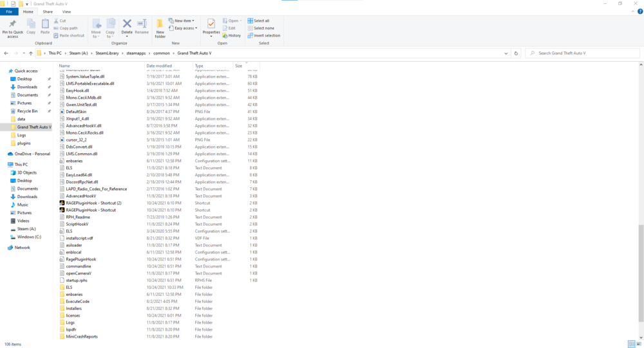
Task: Click the History button
Action: tap(232, 35)
